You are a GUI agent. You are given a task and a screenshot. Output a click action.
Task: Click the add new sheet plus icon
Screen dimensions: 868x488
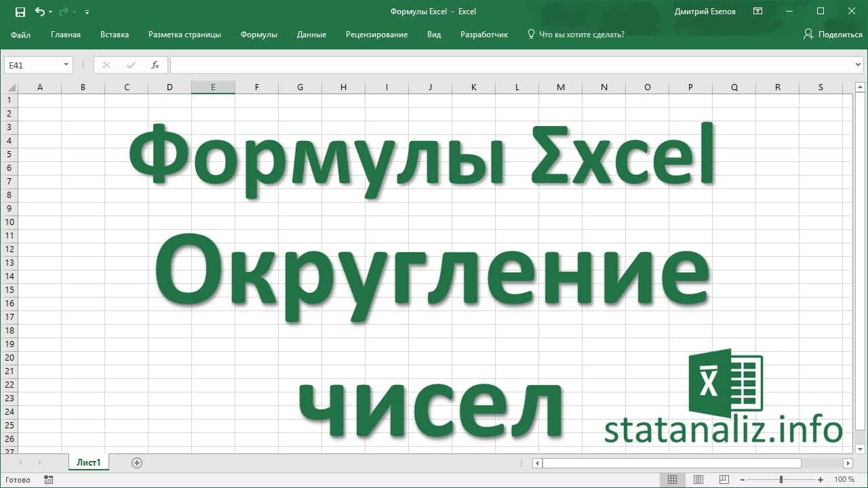(137, 463)
